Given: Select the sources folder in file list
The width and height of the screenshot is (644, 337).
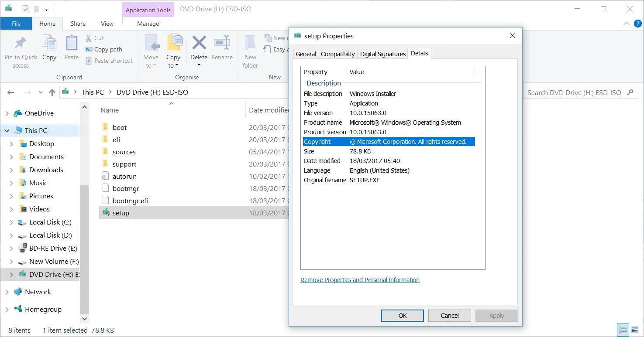Looking at the screenshot, I should (x=124, y=152).
